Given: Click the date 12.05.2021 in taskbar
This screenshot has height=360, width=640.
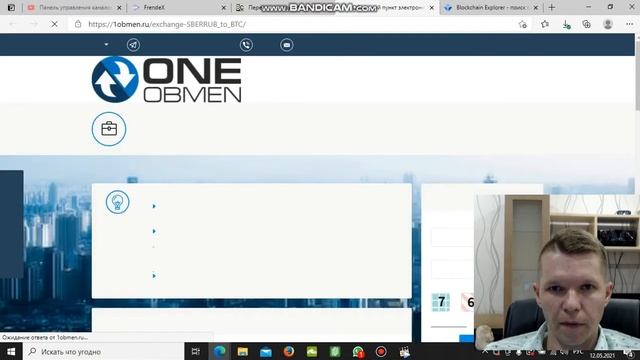Looking at the screenshot, I should pyautogui.click(x=602, y=356).
